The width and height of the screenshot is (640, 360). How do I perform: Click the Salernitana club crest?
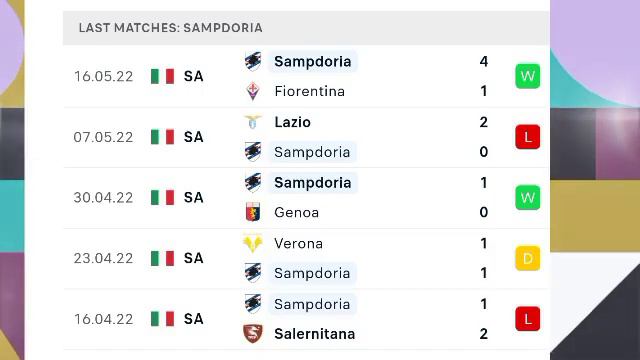point(253,334)
